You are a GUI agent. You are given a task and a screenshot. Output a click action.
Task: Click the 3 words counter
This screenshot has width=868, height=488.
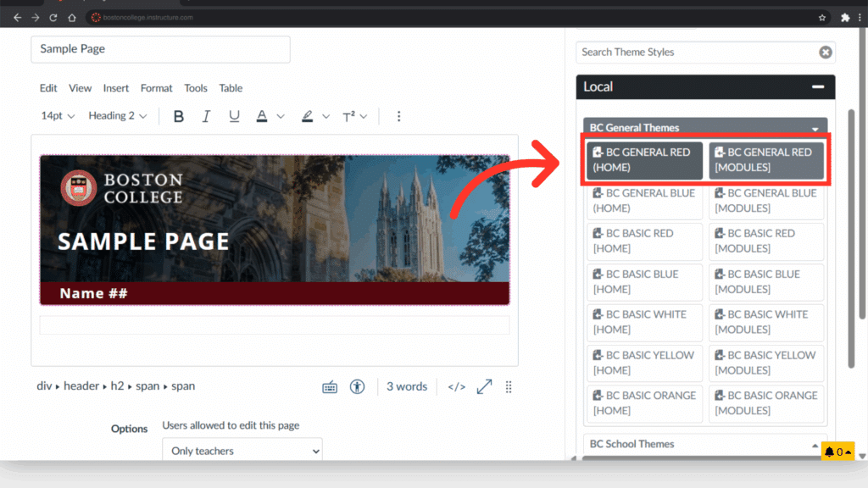[x=407, y=386]
